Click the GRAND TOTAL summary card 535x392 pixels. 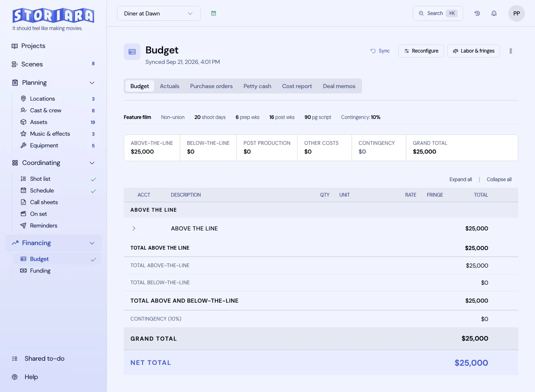[x=462, y=148]
